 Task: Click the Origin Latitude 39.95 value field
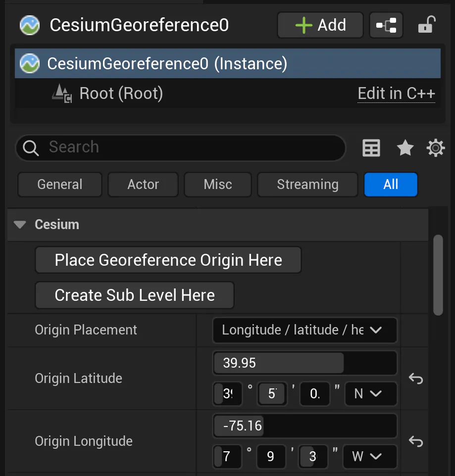point(305,363)
